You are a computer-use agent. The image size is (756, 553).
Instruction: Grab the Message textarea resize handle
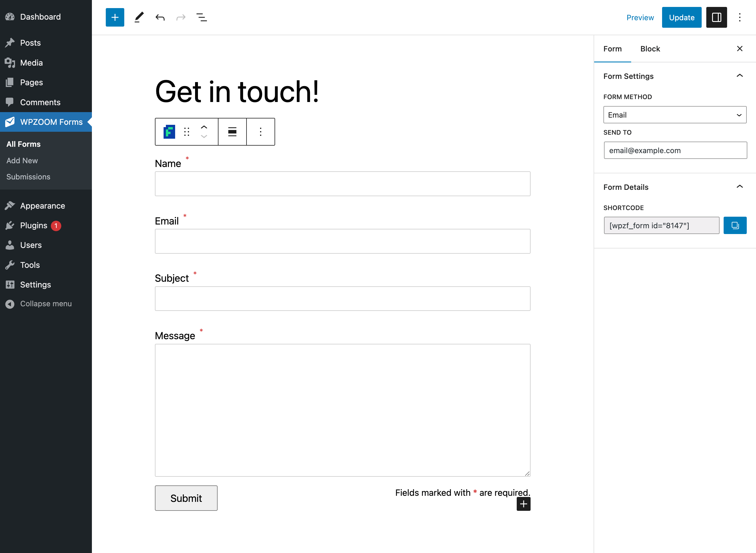(527, 473)
